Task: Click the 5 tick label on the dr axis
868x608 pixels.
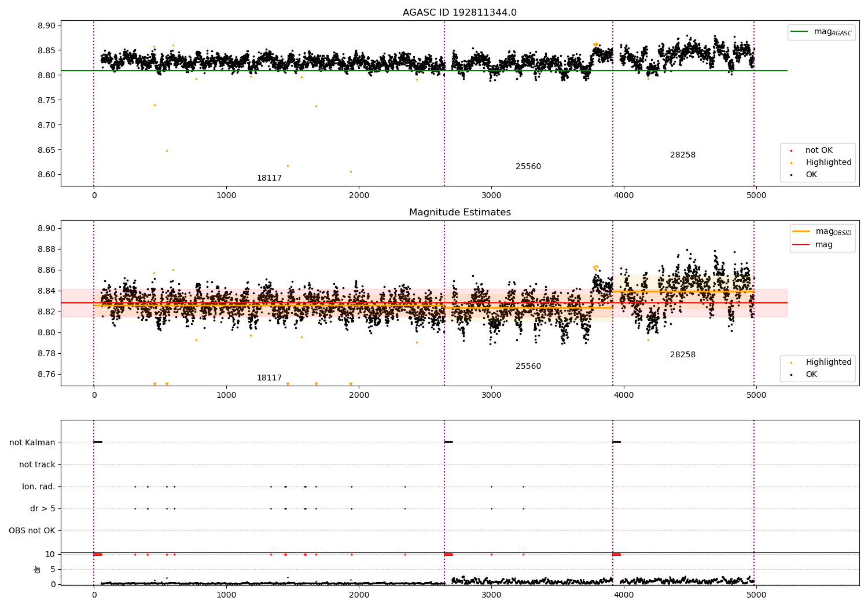Action: tap(53, 570)
